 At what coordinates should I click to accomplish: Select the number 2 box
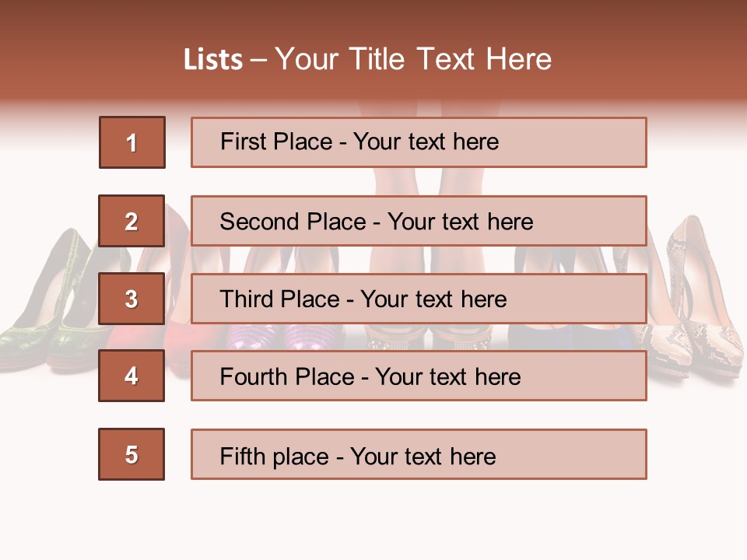132,221
